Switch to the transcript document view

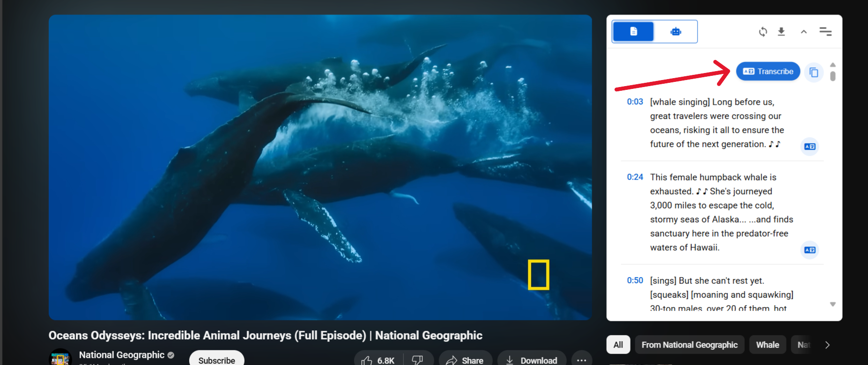click(x=633, y=31)
